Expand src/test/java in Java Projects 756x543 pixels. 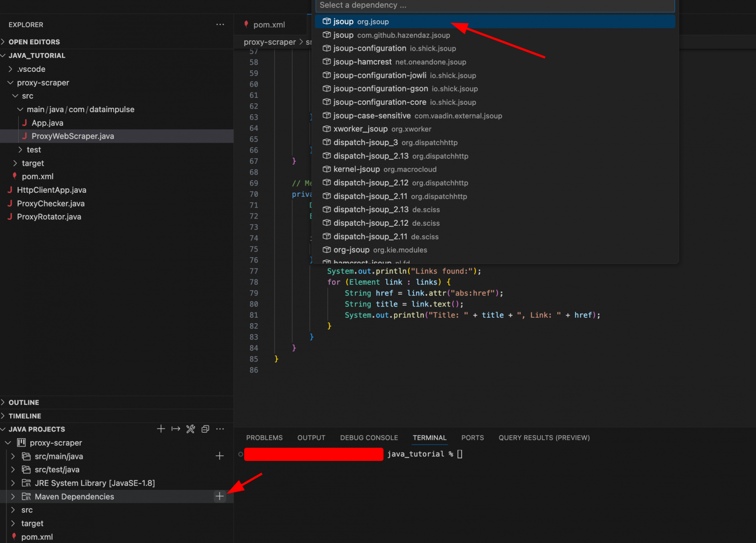coord(13,470)
